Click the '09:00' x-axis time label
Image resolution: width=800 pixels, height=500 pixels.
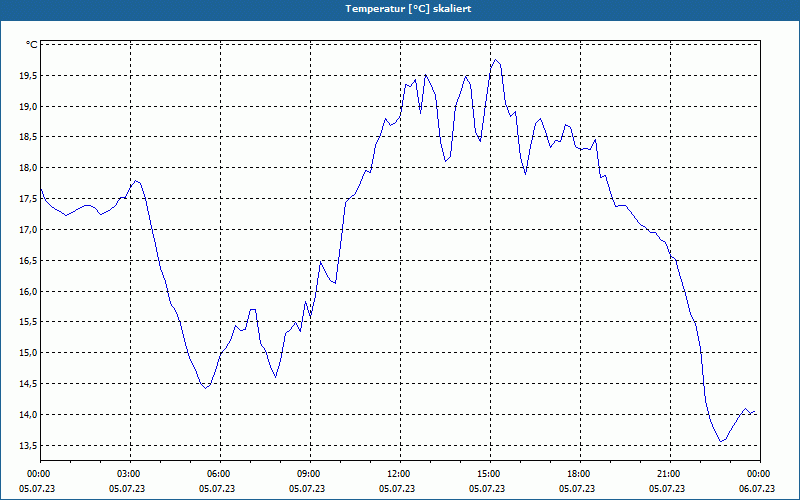(x=310, y=474)
